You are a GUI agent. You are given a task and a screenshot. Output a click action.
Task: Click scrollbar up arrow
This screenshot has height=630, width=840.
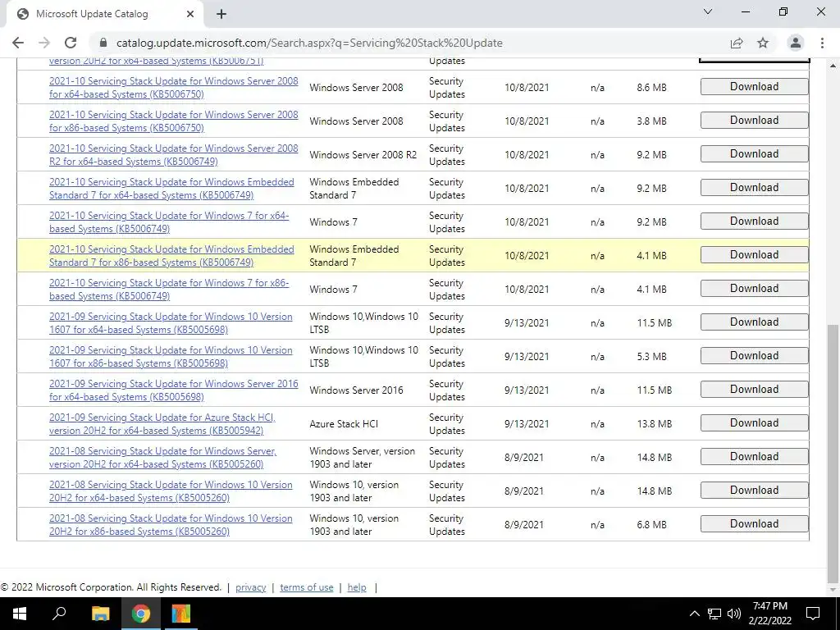pos(833,66)
